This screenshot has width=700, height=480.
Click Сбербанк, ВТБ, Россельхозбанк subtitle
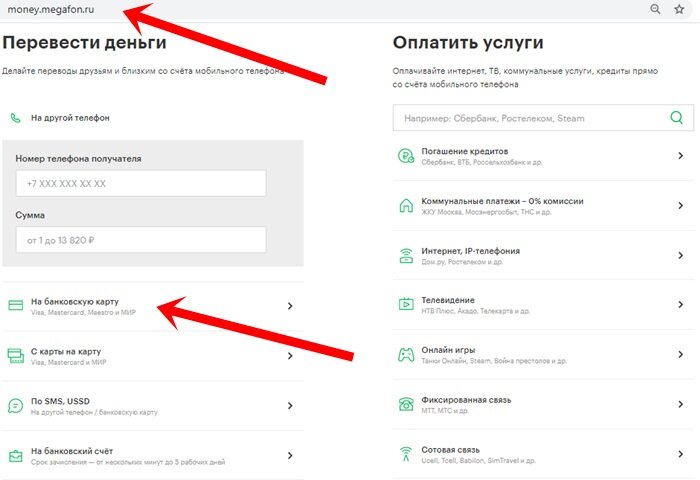pos(482,163)
